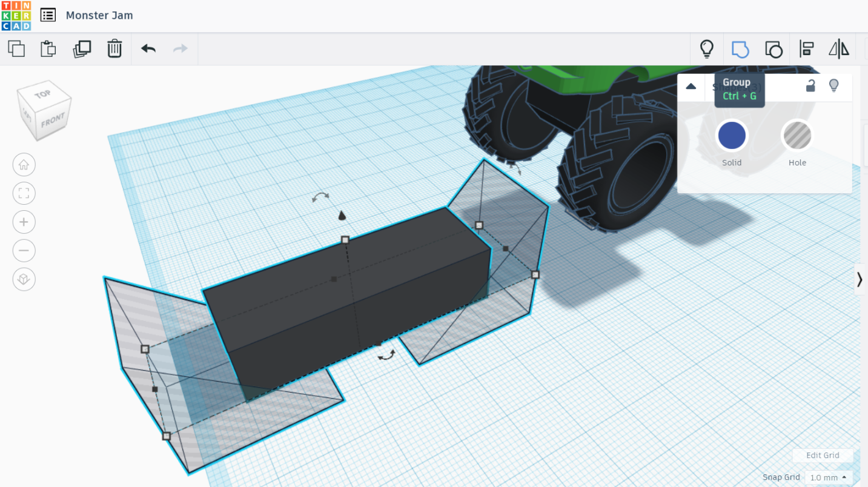Click the FRONT face of the view cube
This screenshot has width=868, height=487.
click(x=53, y=121)
